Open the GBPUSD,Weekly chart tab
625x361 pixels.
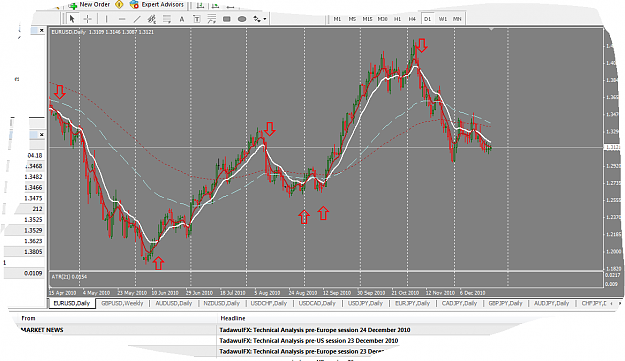(122, 303)
